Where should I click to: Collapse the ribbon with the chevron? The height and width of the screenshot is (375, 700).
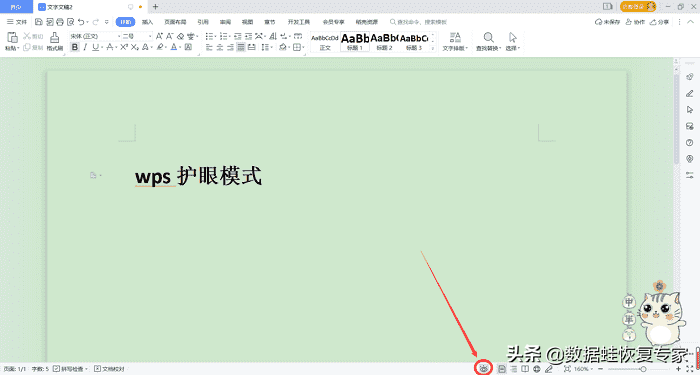690,22
